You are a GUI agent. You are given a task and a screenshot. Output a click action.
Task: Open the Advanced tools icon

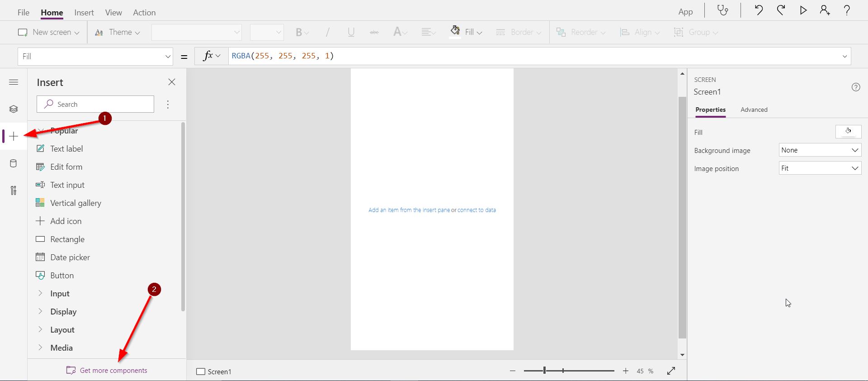click(x=14, y=190)
